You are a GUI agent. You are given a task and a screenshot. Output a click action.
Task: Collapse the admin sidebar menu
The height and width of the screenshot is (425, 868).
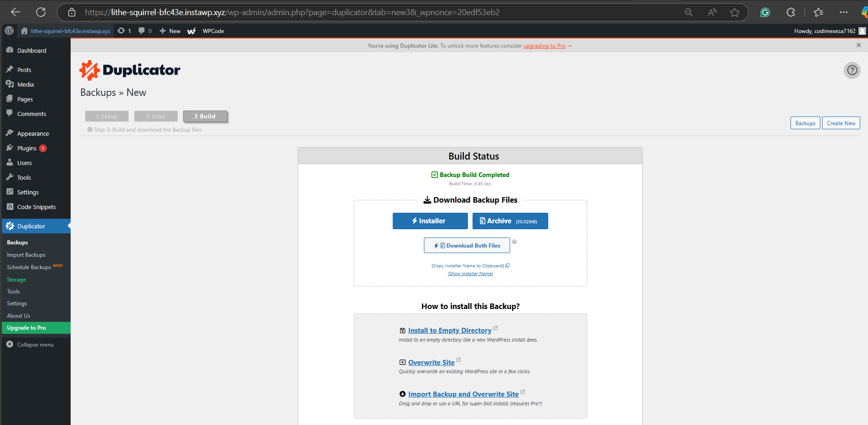click(30, 344)
